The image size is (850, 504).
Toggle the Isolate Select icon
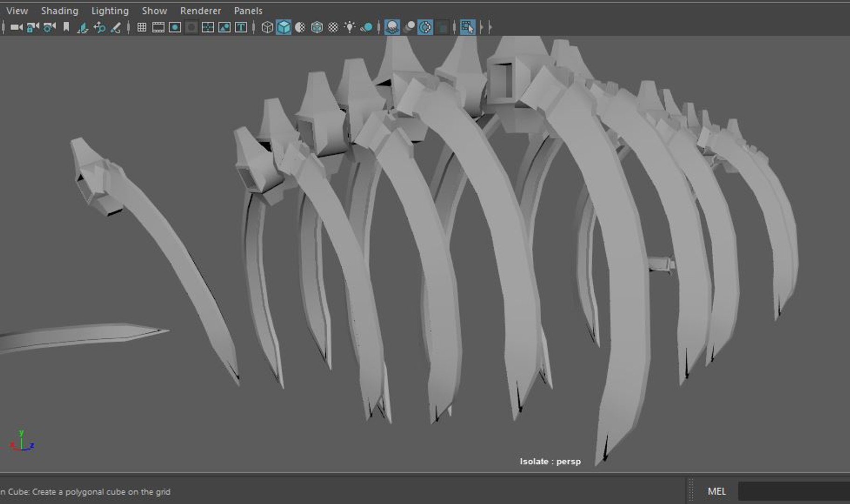click(467, 28)
